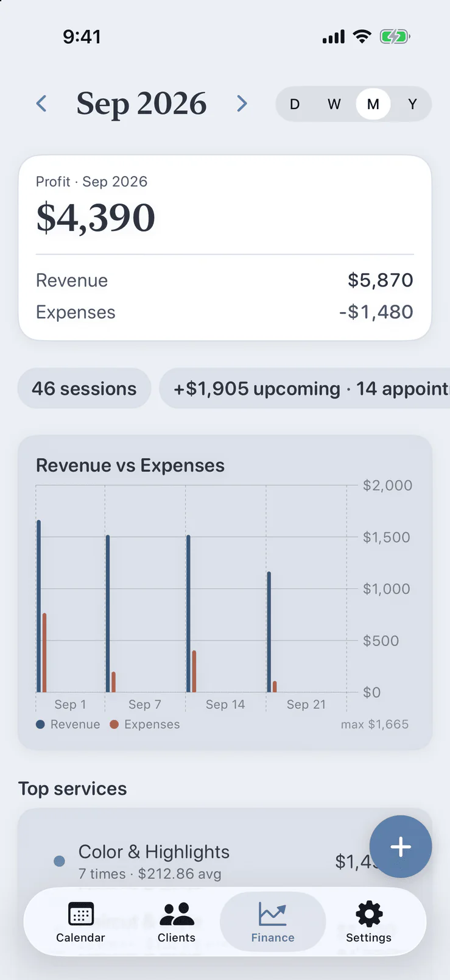Tap the Revenue vs Expenses heading
Viewport: 450px width, 980px height.
[x=130, y=466]
